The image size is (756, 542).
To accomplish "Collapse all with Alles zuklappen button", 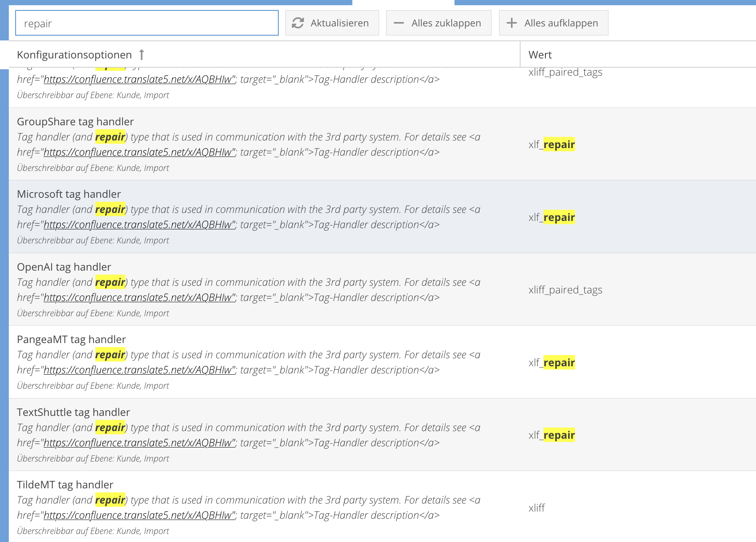I will (438, 23).
